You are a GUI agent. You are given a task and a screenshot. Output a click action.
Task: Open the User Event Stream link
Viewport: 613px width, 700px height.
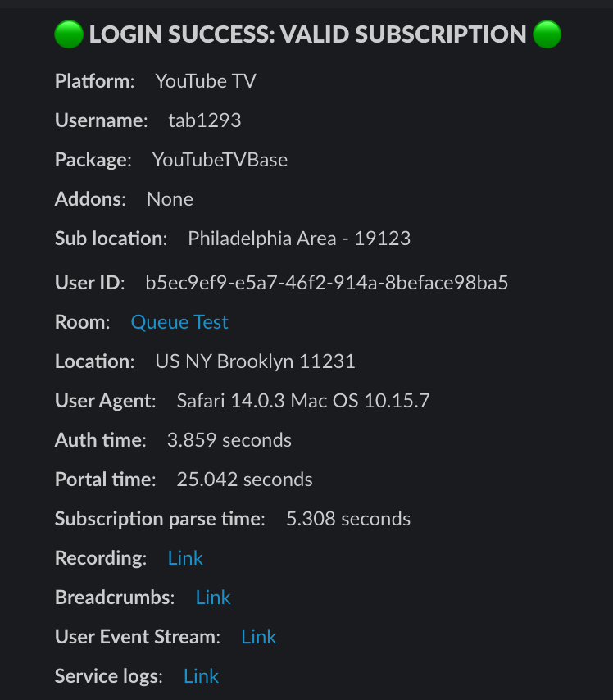(x=258, y=637)
